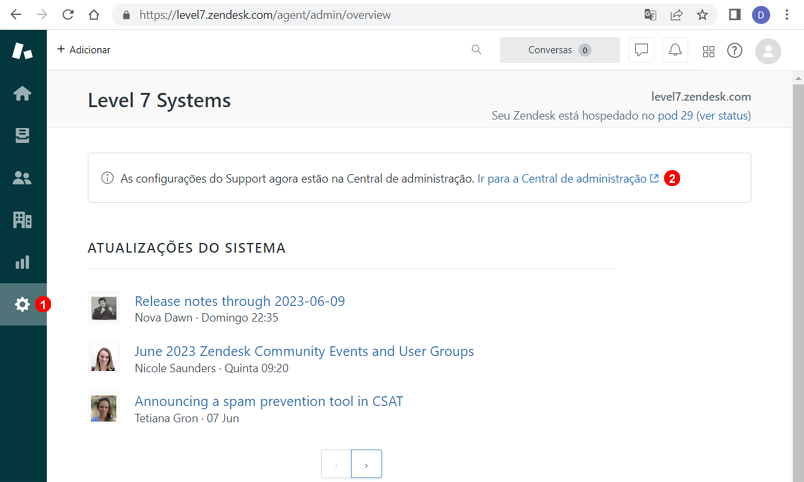Open the Admin gear icon

22,304
